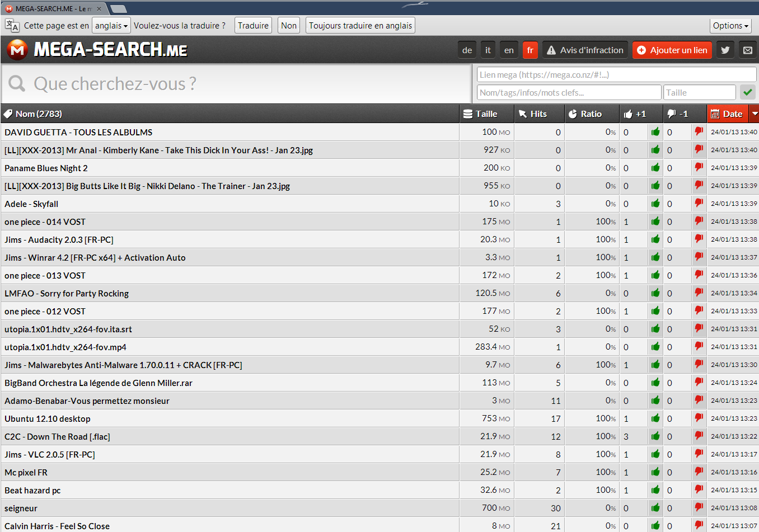Switch site language to German (de)

(x=467, y=50)
